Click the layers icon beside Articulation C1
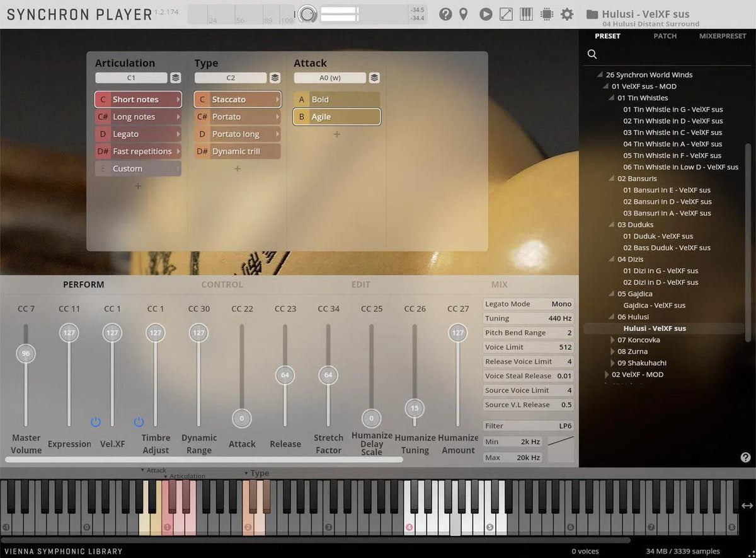This screenshot has width=756, height=558. click(x=176, y=78)
